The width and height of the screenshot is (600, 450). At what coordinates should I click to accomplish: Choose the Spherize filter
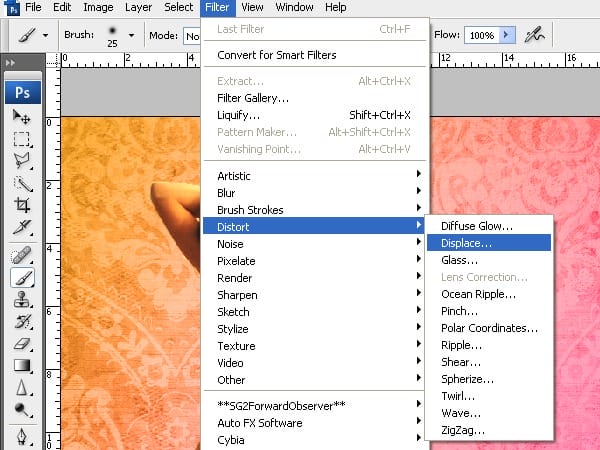[489, 379]
